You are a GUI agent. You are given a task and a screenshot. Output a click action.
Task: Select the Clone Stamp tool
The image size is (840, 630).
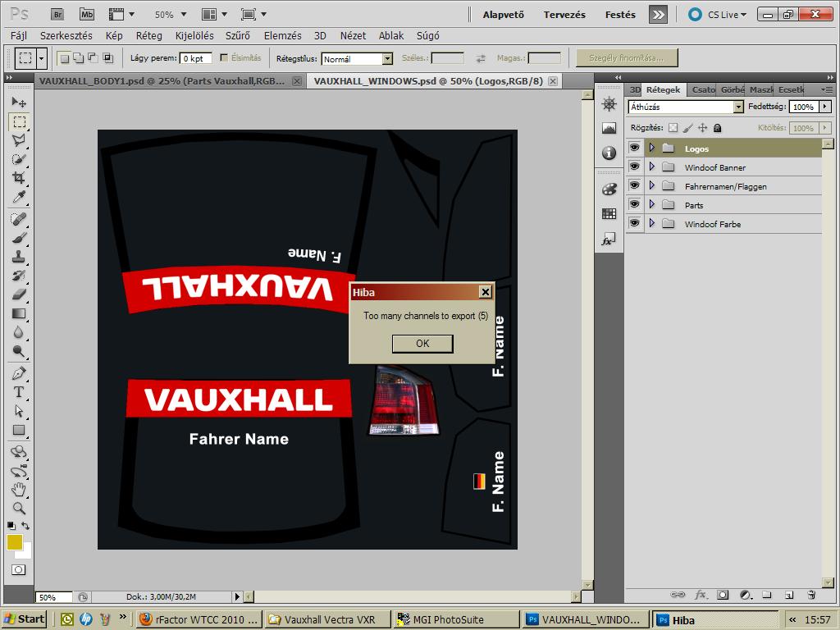pyautogui.click(x=19, y=256)
